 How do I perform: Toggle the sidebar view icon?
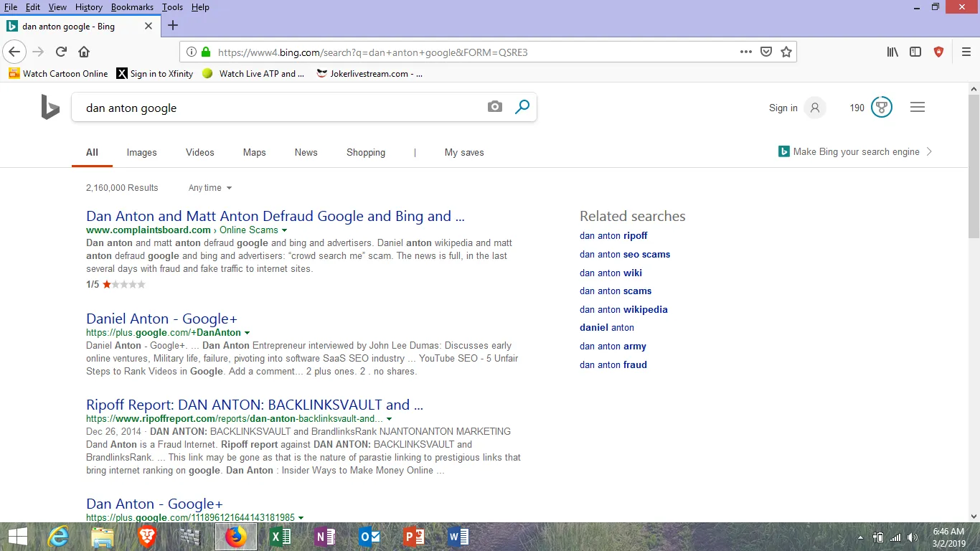click(x=915, y=52)
